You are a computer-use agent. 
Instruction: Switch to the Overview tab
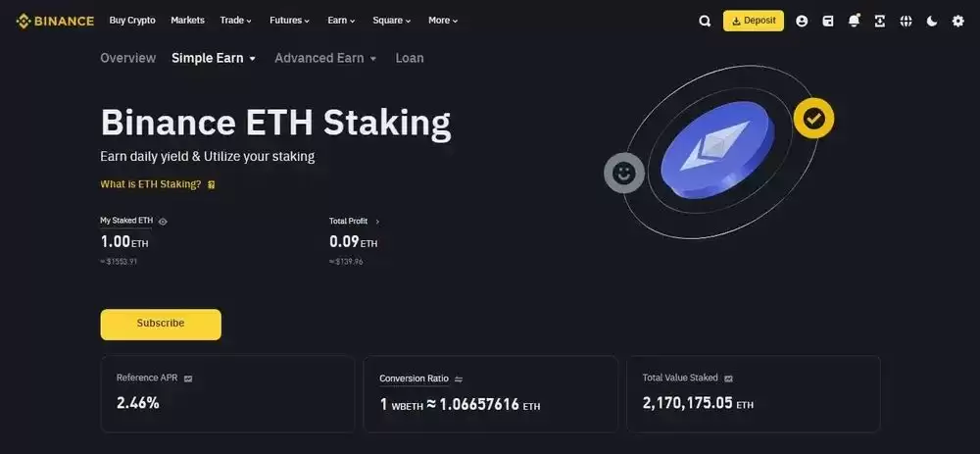(x=127, y=58)
